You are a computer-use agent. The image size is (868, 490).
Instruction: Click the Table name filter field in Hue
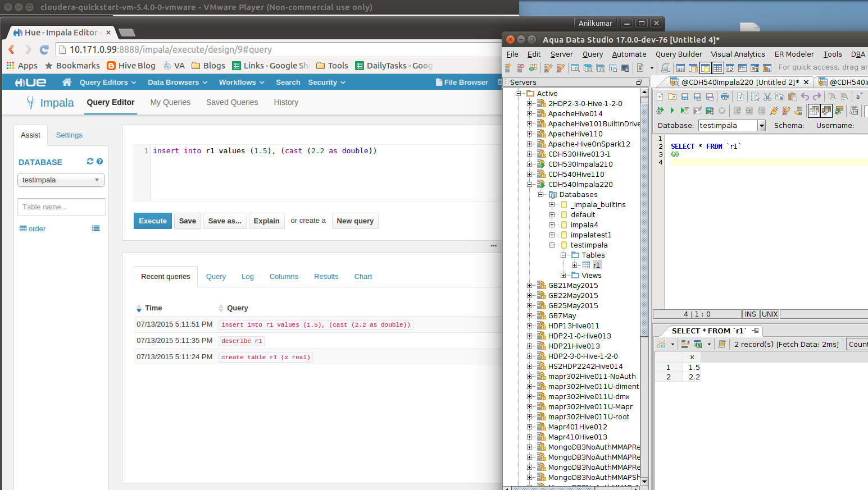pyautogui.click(x=62, y=207)
